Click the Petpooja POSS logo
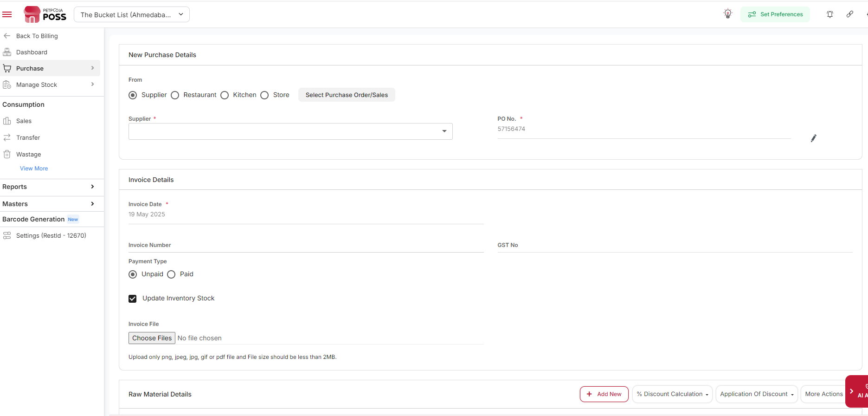 click(45, 14)
